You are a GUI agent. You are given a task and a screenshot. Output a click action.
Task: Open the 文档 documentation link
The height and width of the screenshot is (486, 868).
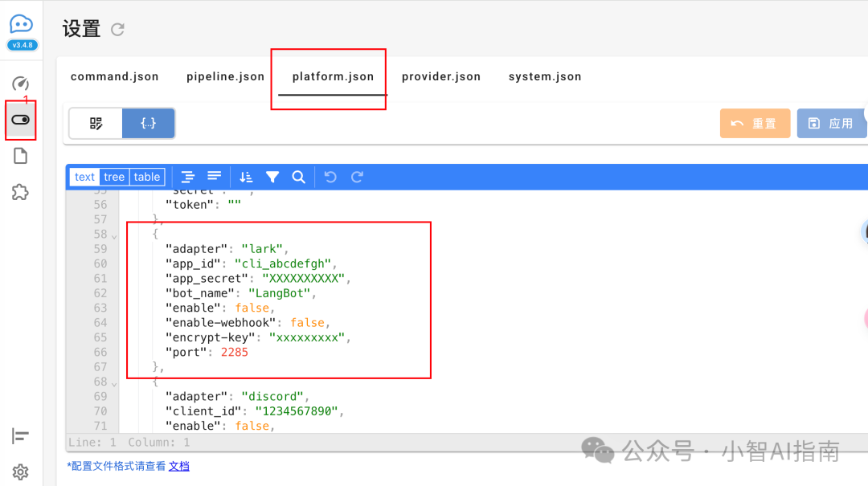pyautogui.click(x=178, y=466)
